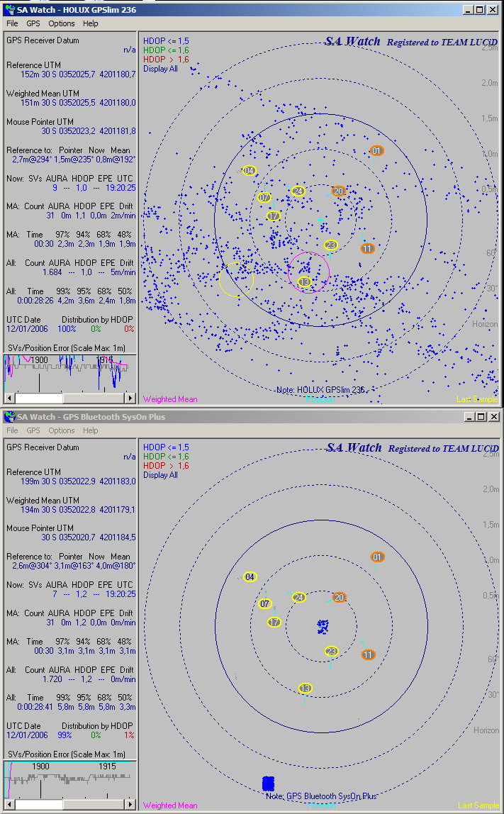504x814 pixels.
Task: Click satellite 23 marker in HOLUX plot
Action: [x=330, y=245]
